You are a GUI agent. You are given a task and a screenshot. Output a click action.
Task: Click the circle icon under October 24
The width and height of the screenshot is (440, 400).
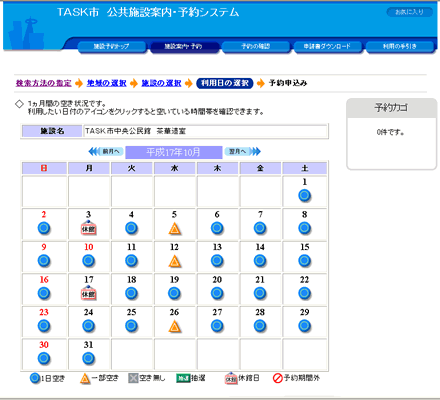tap(88, 326)
